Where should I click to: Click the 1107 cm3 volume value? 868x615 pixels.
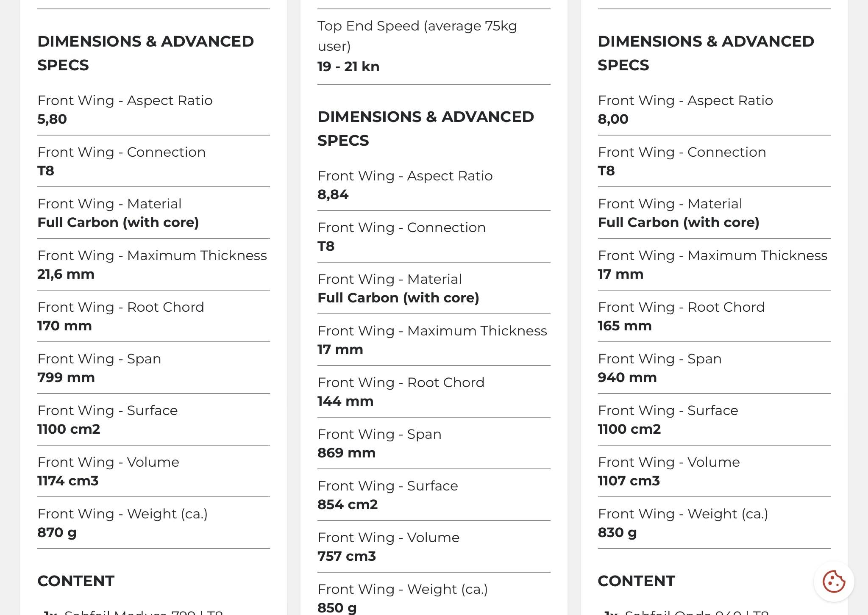(629, 481)
